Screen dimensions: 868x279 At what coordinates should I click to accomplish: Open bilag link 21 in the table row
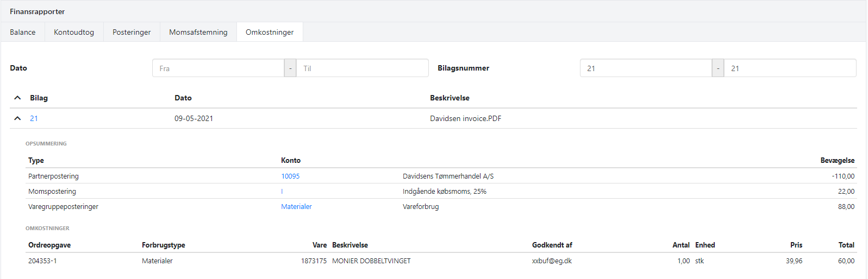pyautogui.click(x=34, y=118)
